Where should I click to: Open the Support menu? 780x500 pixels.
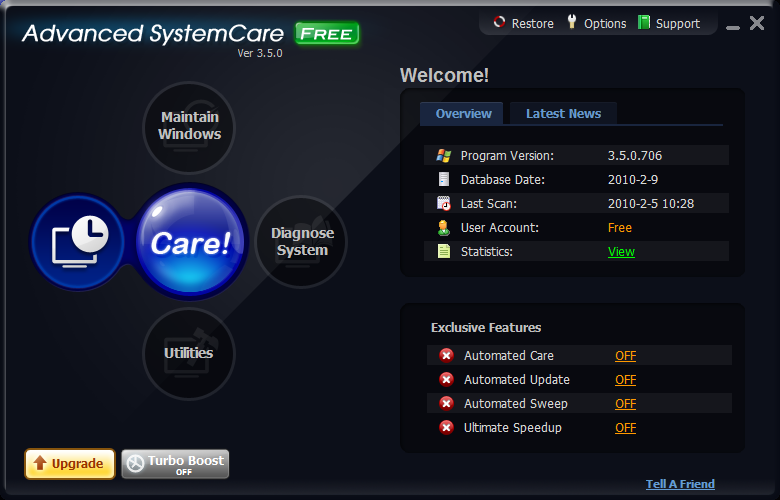669,23
